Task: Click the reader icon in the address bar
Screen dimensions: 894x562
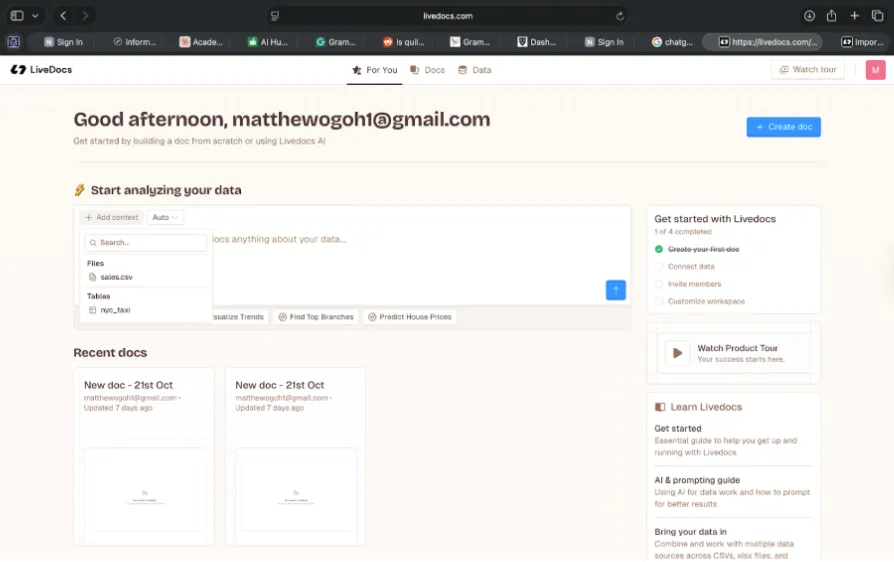Action: (x=275, y=16)
